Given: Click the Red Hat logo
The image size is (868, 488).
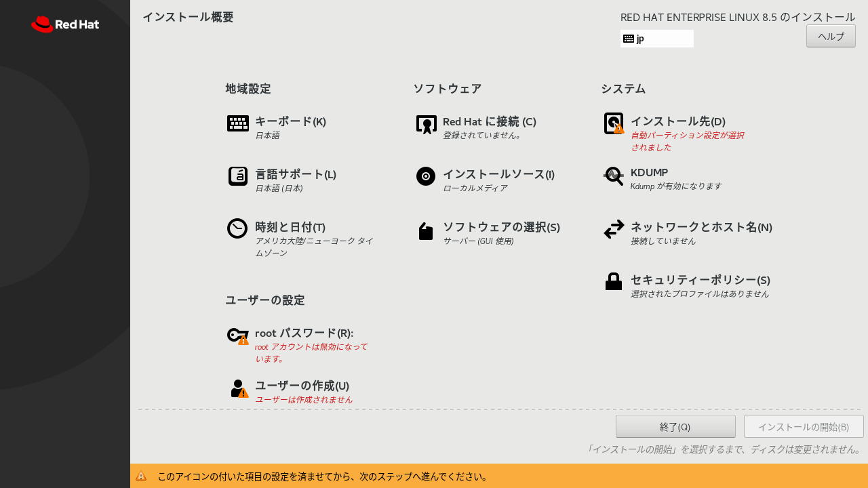Looking at the screenshot, I should [x=64, y=24].
